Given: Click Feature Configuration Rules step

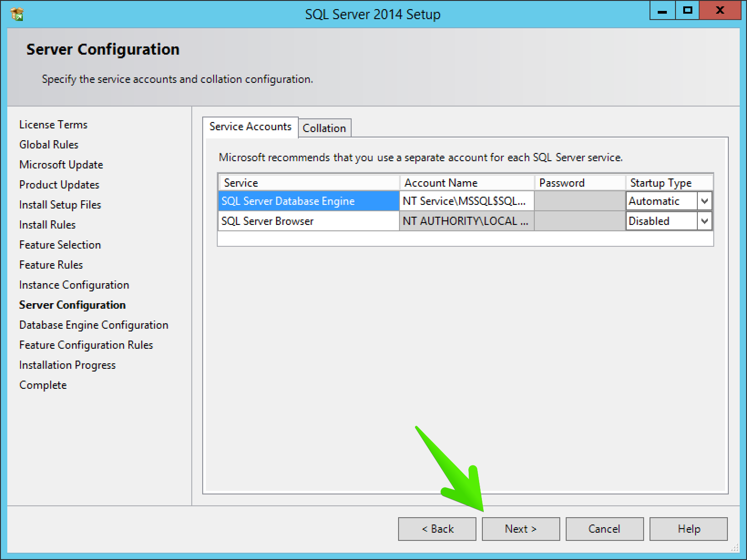Looking at the screenshot, I should coord(86,345).
